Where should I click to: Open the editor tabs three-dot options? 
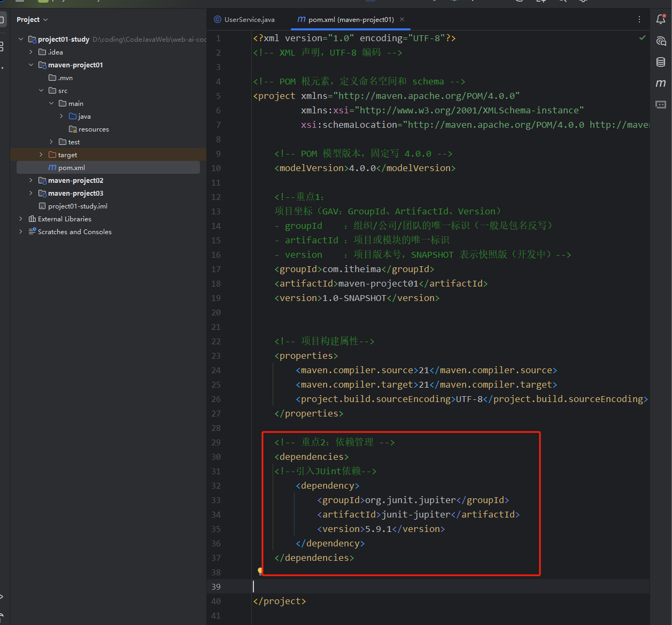point(639,19)
